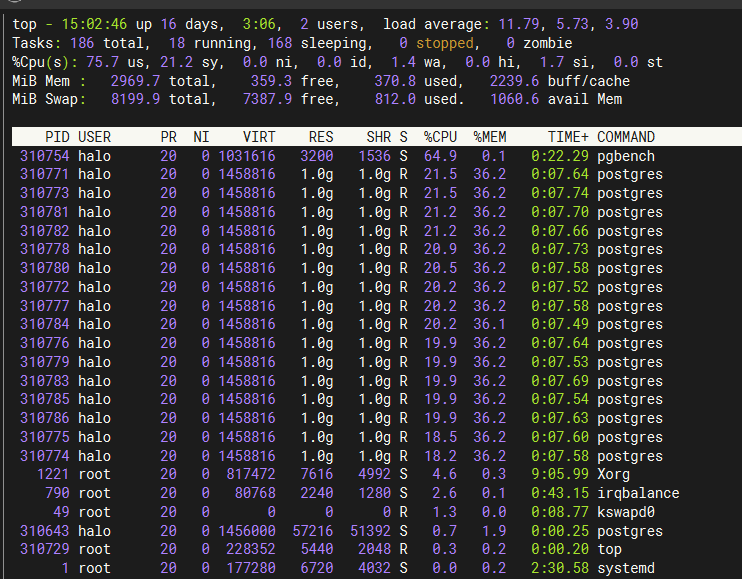Click the 20.5 %CPU value
742x579 pixels.
(x=440, y=268)
